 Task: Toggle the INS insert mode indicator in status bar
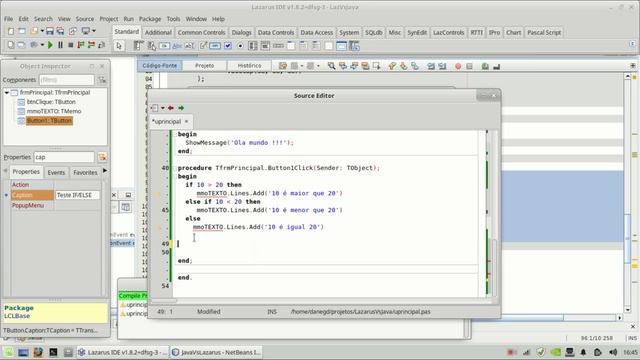(x=272, y=311)
